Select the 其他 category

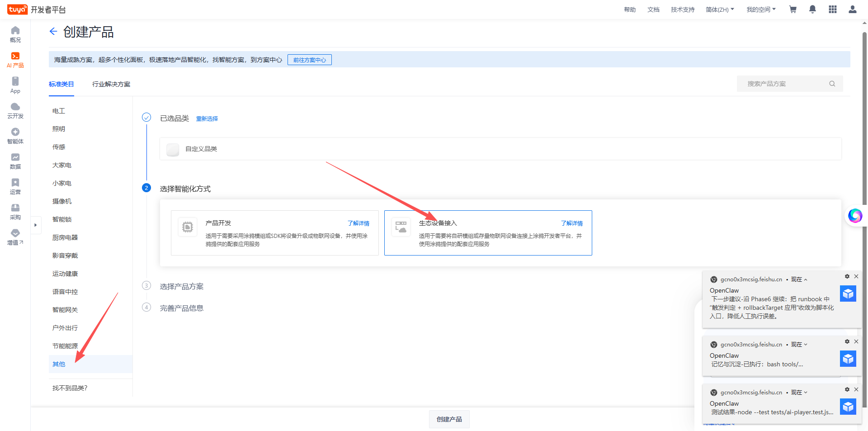pyautogui.click(x=90, y=364)
